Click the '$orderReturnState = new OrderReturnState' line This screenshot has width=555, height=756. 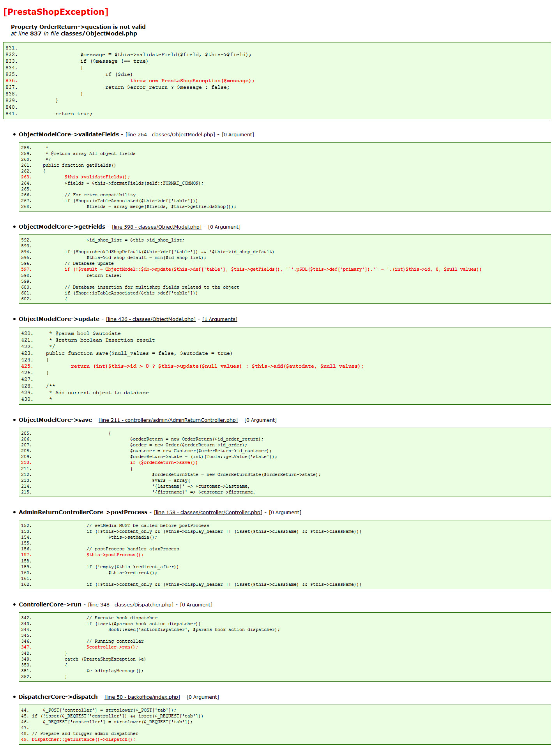[x=237, y=475]
